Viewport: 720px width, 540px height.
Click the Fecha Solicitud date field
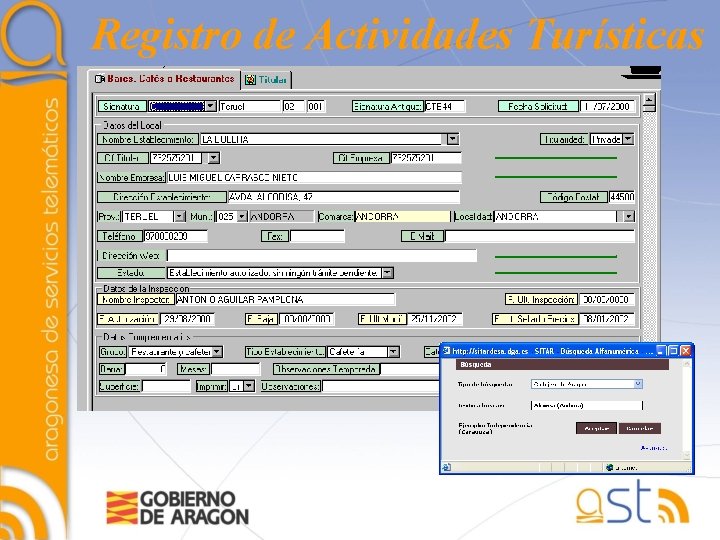pyautogui.click(x=607, y=106)
